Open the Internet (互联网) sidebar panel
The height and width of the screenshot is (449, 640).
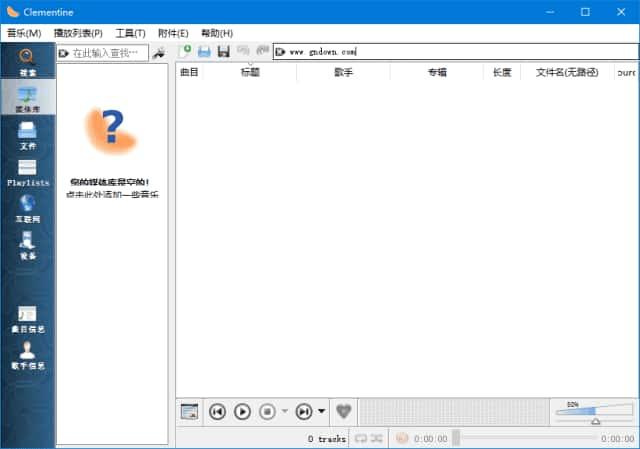(27, 208)
